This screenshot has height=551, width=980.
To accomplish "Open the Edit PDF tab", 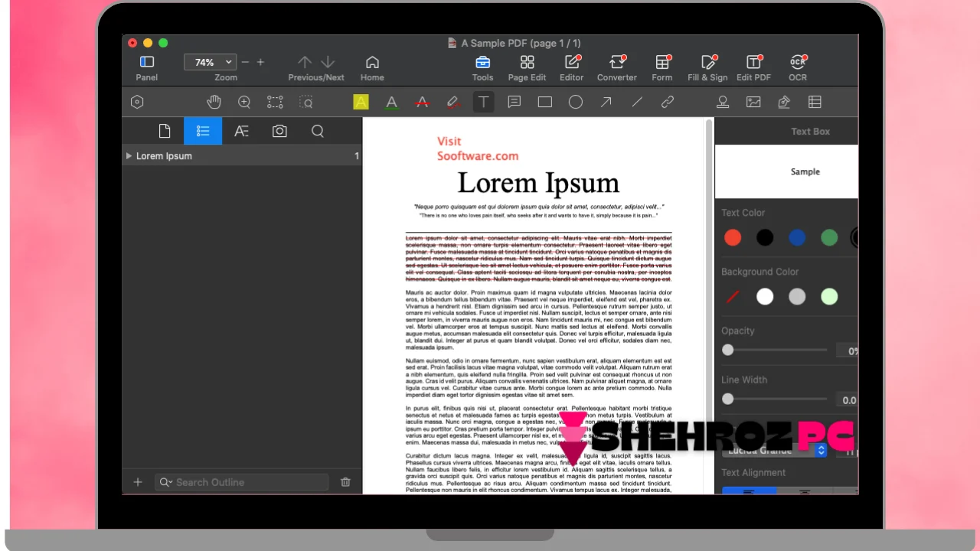I will pos(753,67).
